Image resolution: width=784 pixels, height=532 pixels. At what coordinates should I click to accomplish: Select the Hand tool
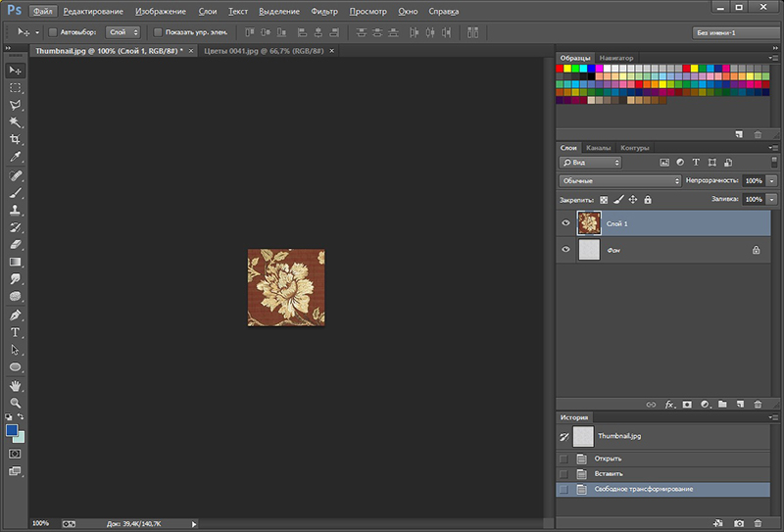16,385
